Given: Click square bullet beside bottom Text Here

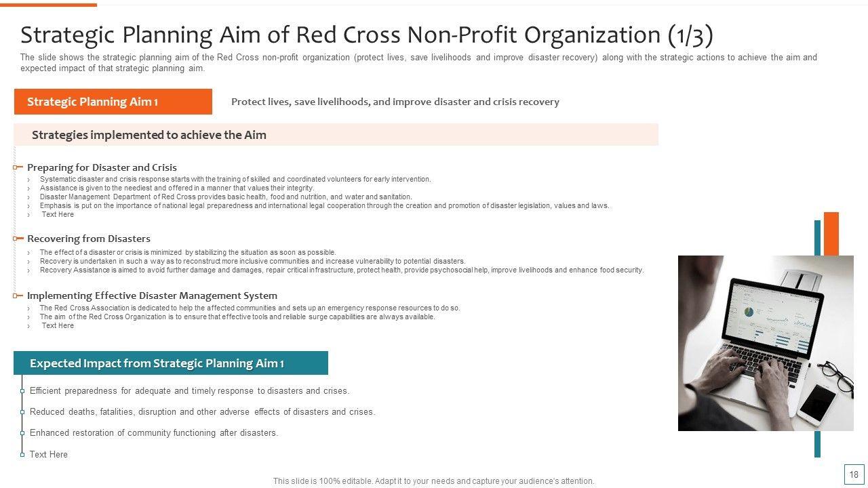Looking at the screenshot, I should (22, 455).
